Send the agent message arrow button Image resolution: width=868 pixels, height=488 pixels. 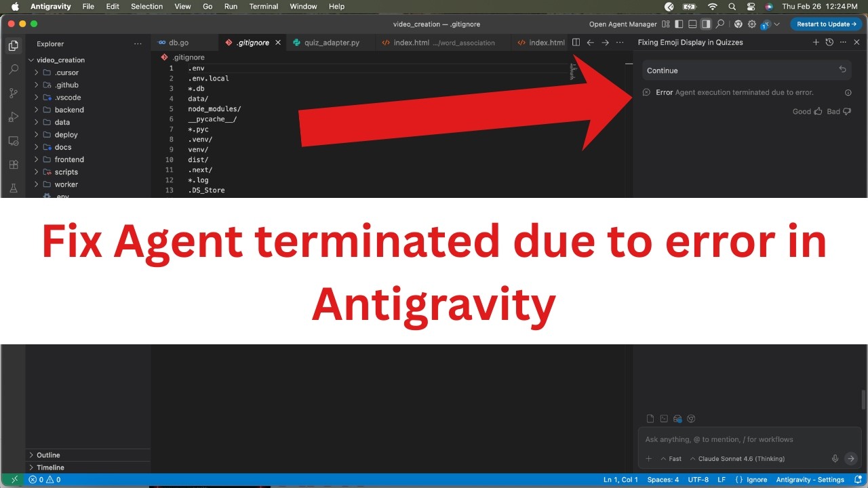click(851, 459)
